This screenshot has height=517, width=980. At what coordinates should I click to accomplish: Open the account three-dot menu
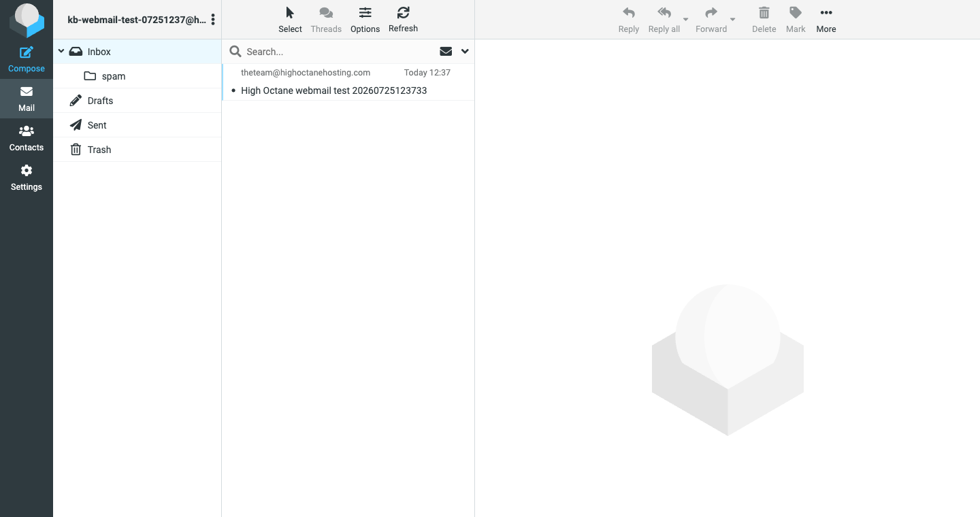pos(213,20)
